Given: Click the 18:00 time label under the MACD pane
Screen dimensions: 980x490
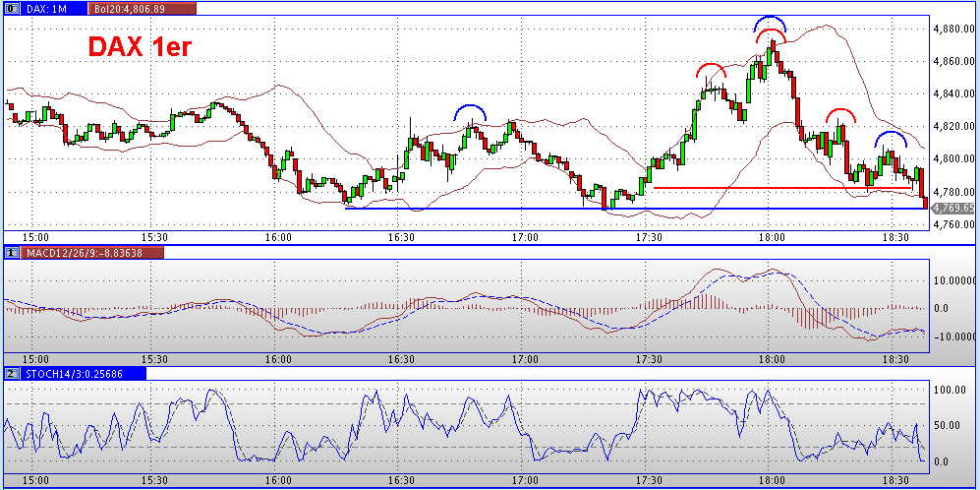Looking at the screenshot, I should tap(772, 359).
